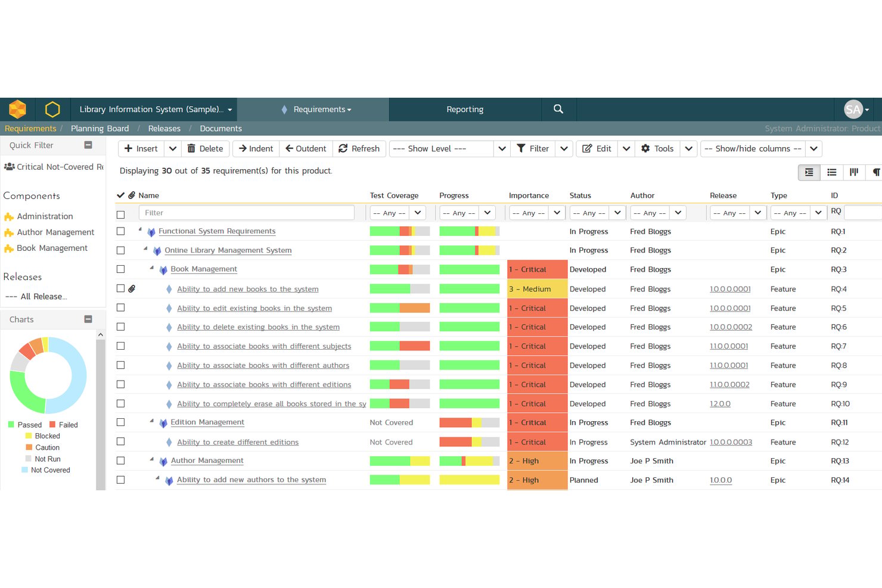Screen dimensions: 882x588
Task: Switch to the plain list view icon
Action: 831,172
